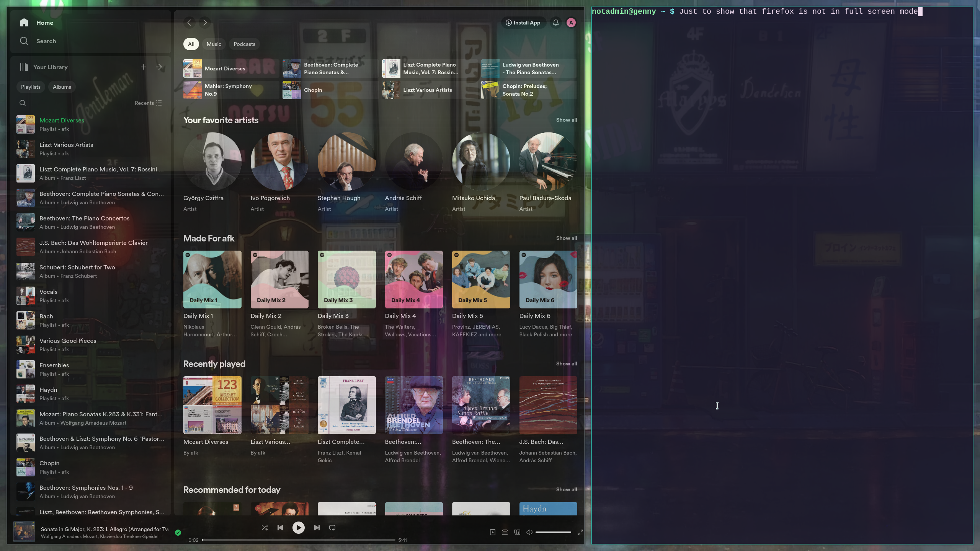This screenshot has width=980, height=551.
Task: Focus the terminal window prompt line
Action: tap(757, 11)
